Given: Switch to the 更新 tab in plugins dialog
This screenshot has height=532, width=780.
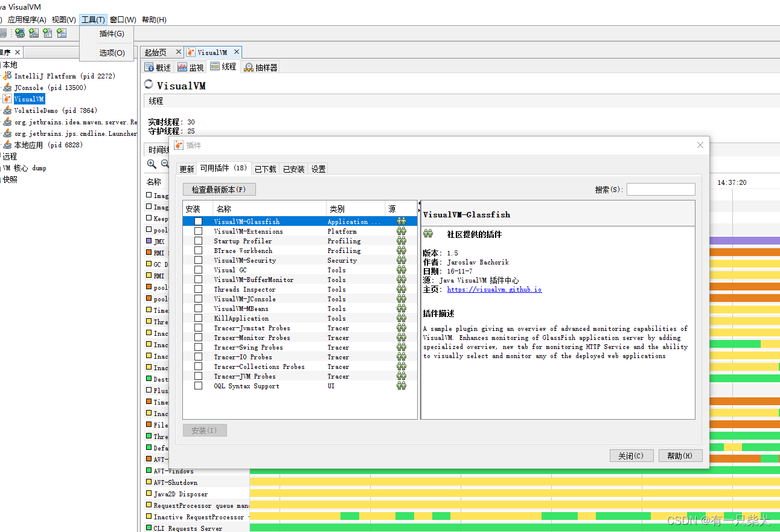Looking at the screenshot, I should (187, 169).
